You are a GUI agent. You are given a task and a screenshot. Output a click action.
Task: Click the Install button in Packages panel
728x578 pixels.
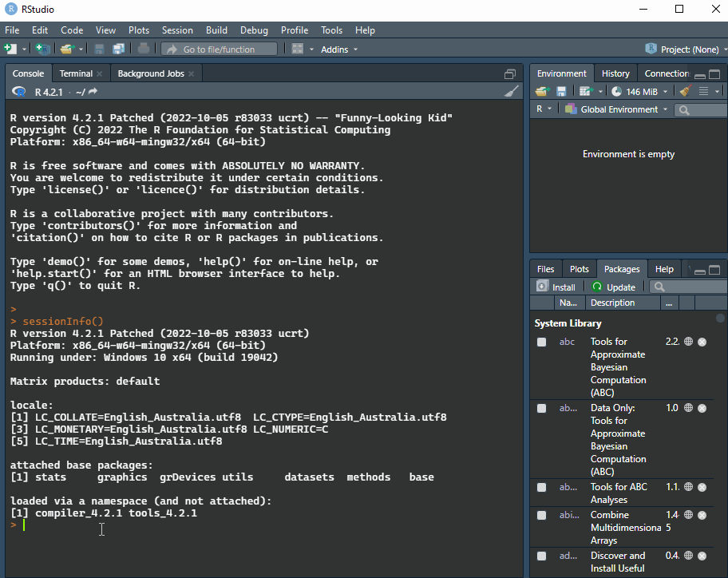[x=556, y=287]
